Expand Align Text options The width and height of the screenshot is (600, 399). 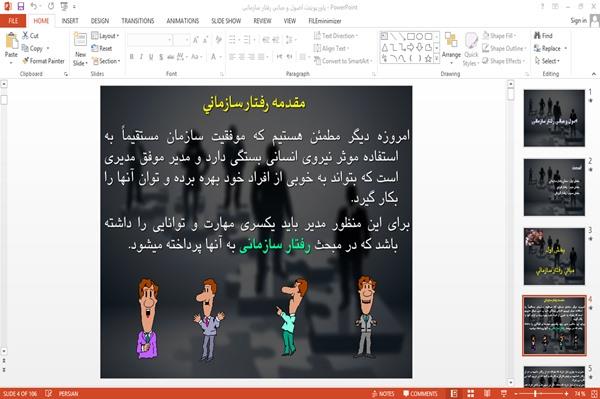pyautogui.click(x=331, y=48)
